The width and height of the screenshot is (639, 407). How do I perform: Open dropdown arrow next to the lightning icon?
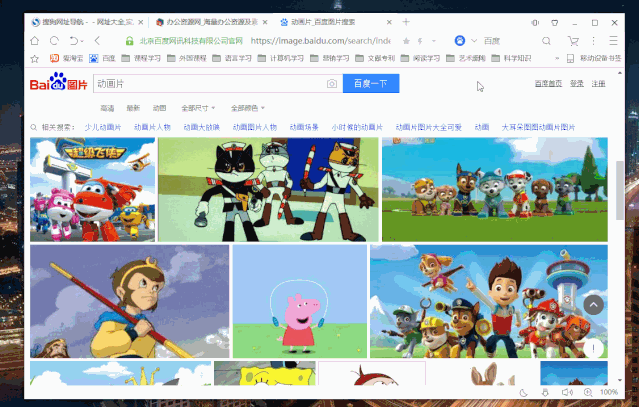[434, 41]
